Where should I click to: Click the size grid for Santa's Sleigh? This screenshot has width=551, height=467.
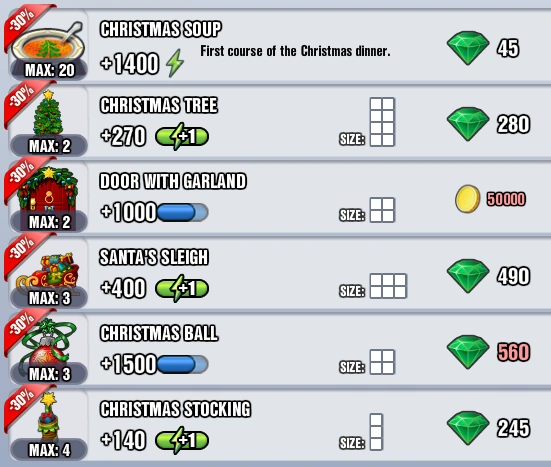[388, 286]
